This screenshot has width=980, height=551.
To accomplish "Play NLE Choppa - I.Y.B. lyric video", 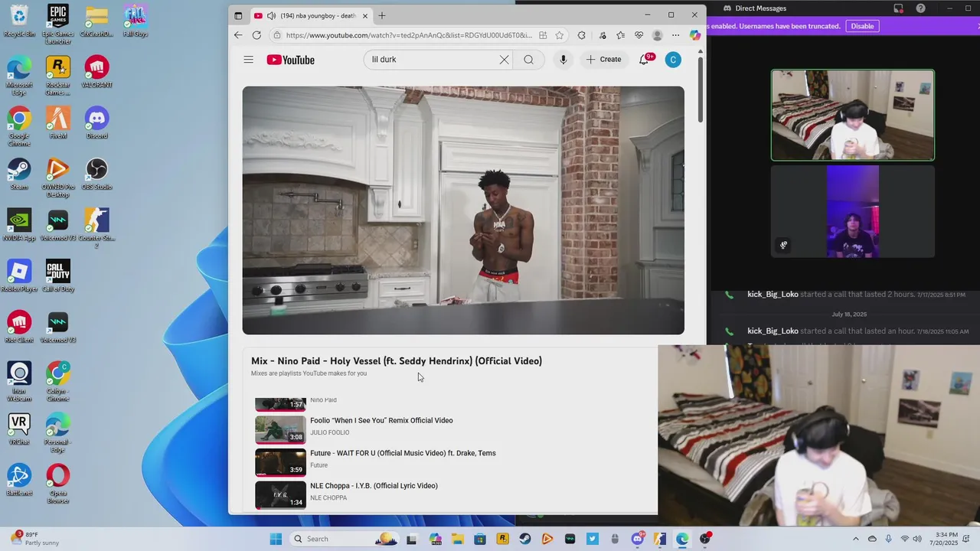I will coord(374,486).
